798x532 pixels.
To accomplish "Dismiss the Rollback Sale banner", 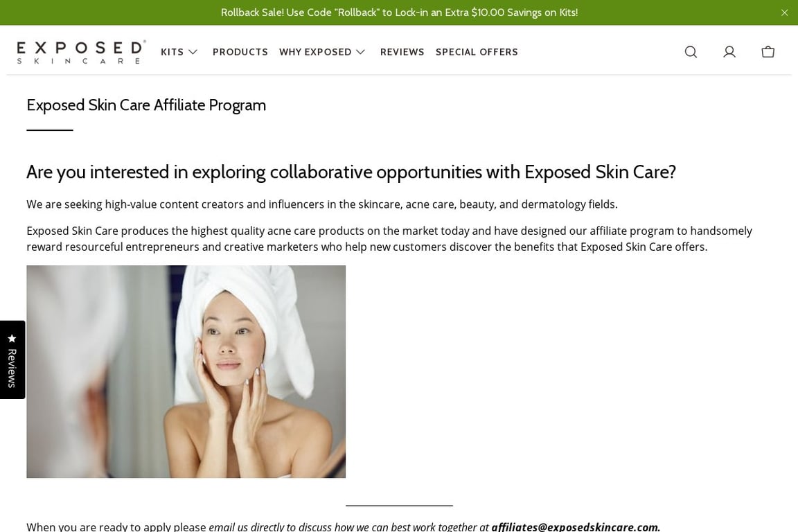I will pyautogui.click(x=784, y=12).
